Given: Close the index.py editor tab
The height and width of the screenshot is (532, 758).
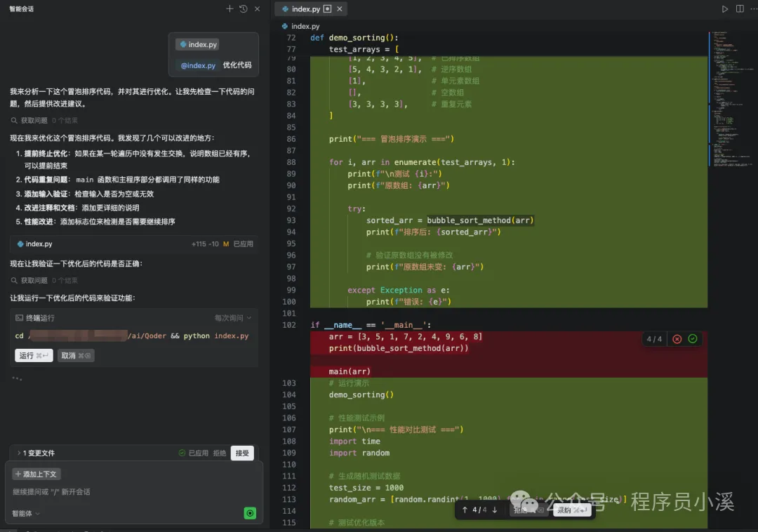Looking at the screenshot, I should (340, 8).
